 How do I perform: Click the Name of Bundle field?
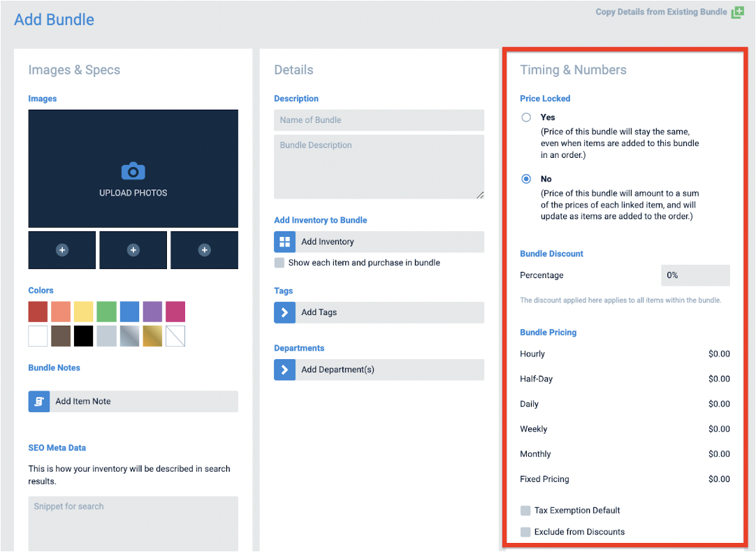pyautogui.click(x=379, y=120)
